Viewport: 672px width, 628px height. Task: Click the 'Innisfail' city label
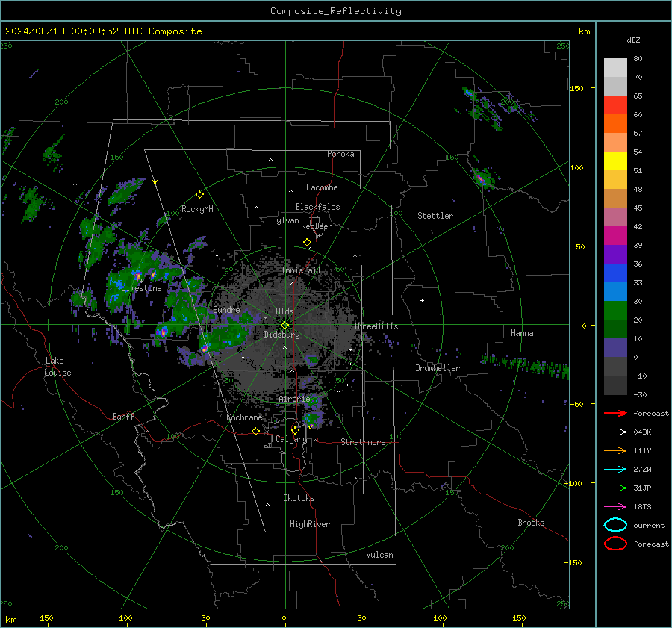tap(301, 270)
